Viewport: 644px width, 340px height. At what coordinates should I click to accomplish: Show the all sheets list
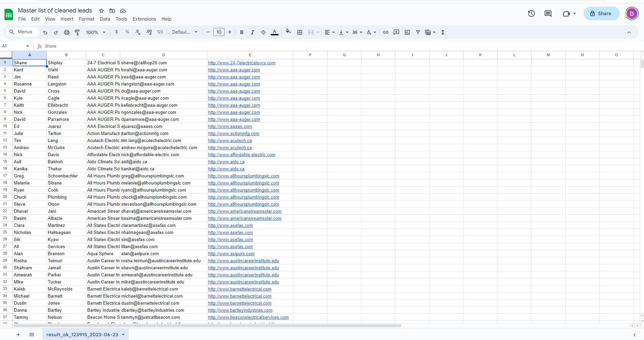pos(32,335)
